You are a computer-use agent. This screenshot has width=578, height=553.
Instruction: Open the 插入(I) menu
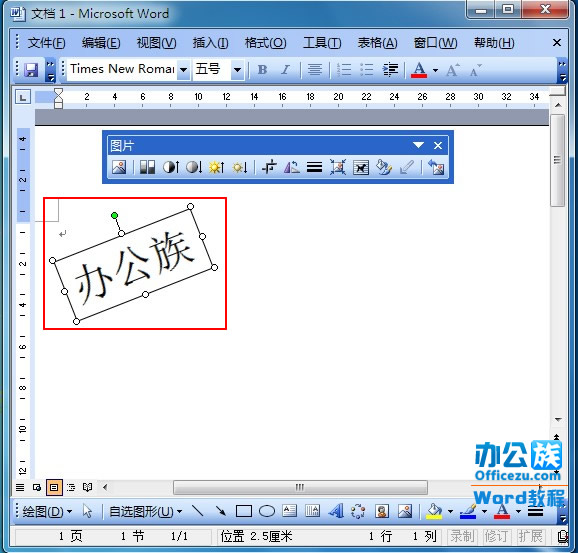tap(210, 43)
